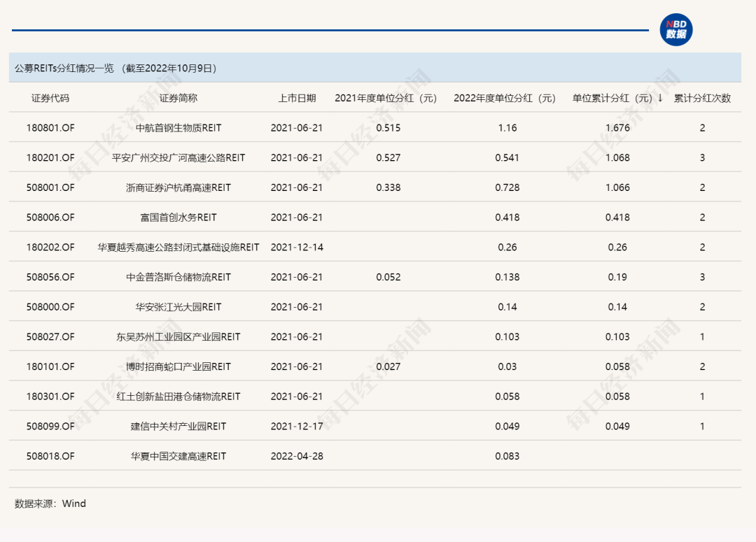Click cumulative dividend value 1.676
Image resolution: width=756 pixels, height=542 pixels.
617,128
